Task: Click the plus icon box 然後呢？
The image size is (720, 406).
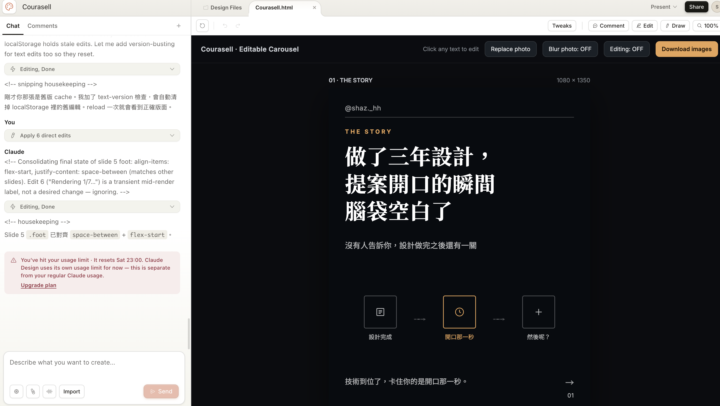Action: 538,312
